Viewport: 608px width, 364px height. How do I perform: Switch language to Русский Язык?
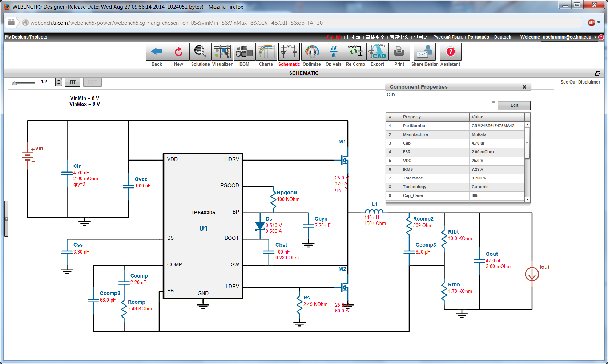[x=448, y=37]
